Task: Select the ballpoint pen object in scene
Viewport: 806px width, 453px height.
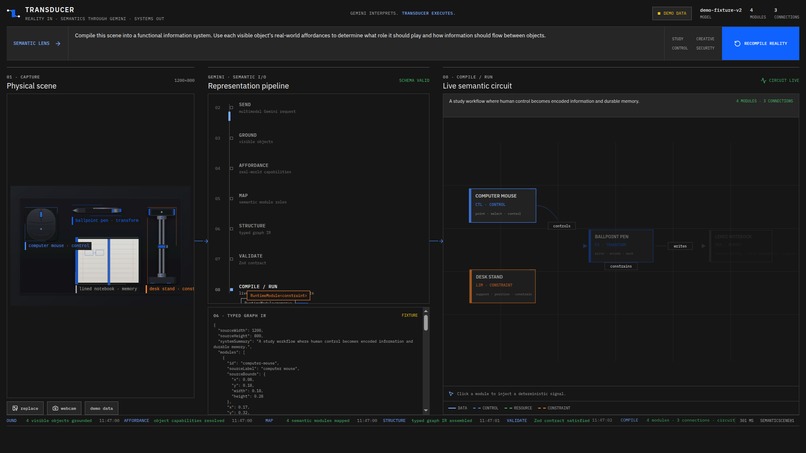Action: tap(97, 210)
